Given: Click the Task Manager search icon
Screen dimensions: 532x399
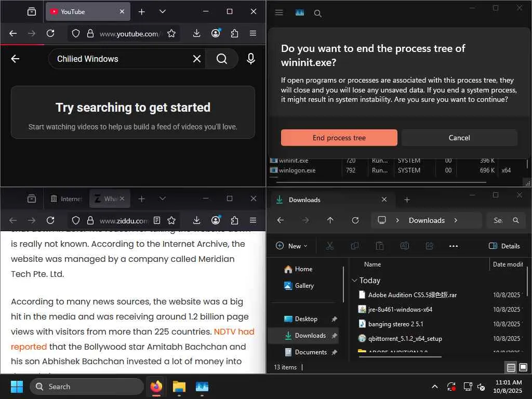Looking at the screenshot, I should pyautogui.click(x=317, y=13).
